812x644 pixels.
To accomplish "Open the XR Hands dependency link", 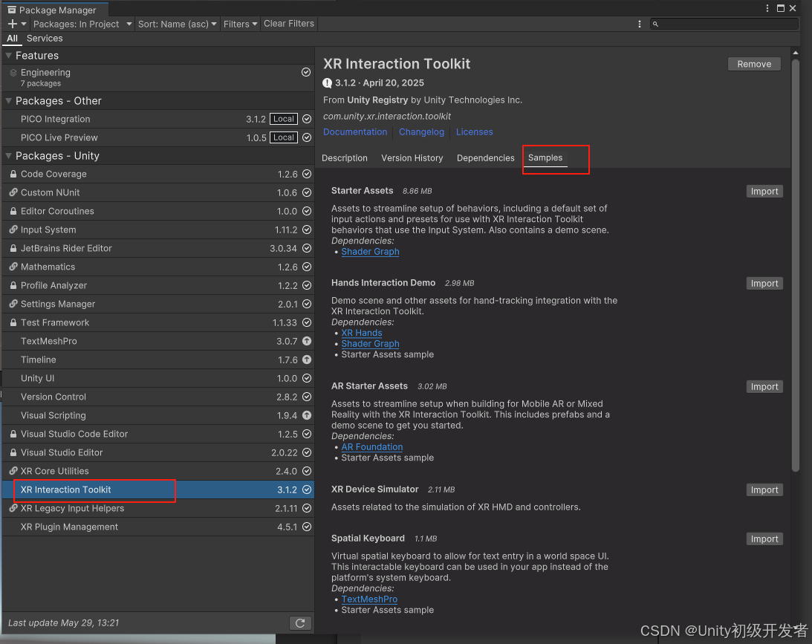I will click(362, 333).
